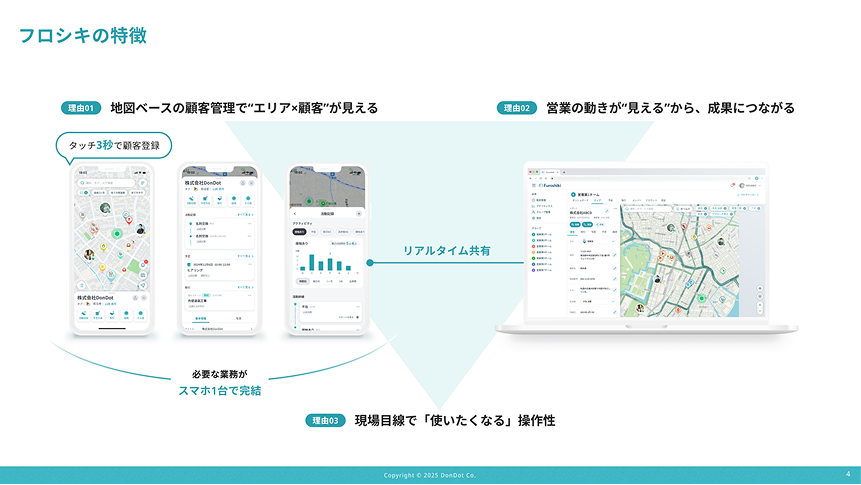Screen dimensions: 861x485
Task: Click the リアルタイム共有 label
Action: 446,251
